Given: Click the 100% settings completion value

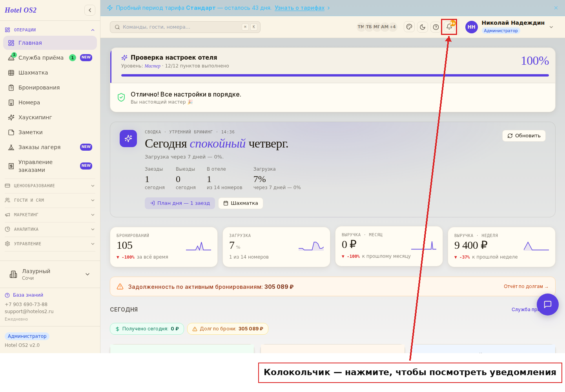Looking at the screenshot, I should [535, 61].
